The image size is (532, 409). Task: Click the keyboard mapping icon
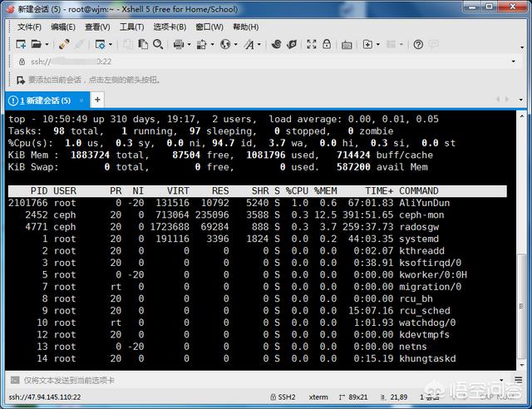(x=347, y=44)
